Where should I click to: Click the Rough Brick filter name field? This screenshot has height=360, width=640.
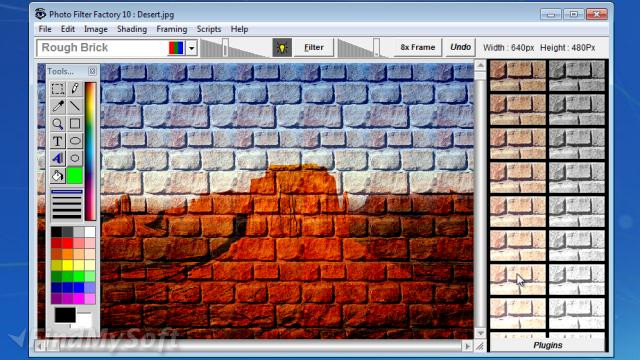(x=103, y=48)
